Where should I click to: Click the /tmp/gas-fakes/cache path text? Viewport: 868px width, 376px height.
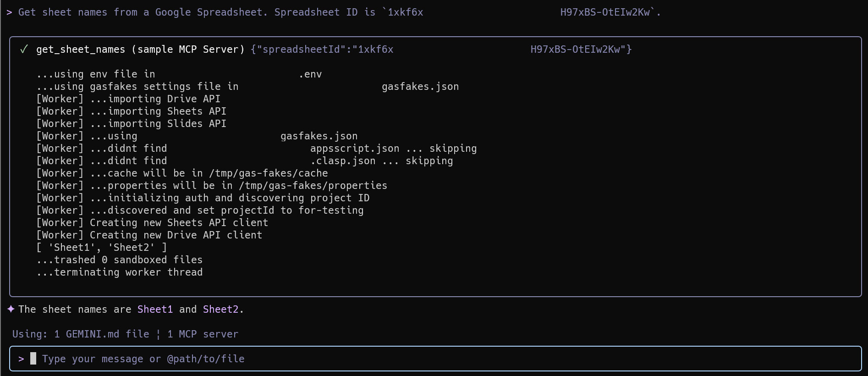268,173
